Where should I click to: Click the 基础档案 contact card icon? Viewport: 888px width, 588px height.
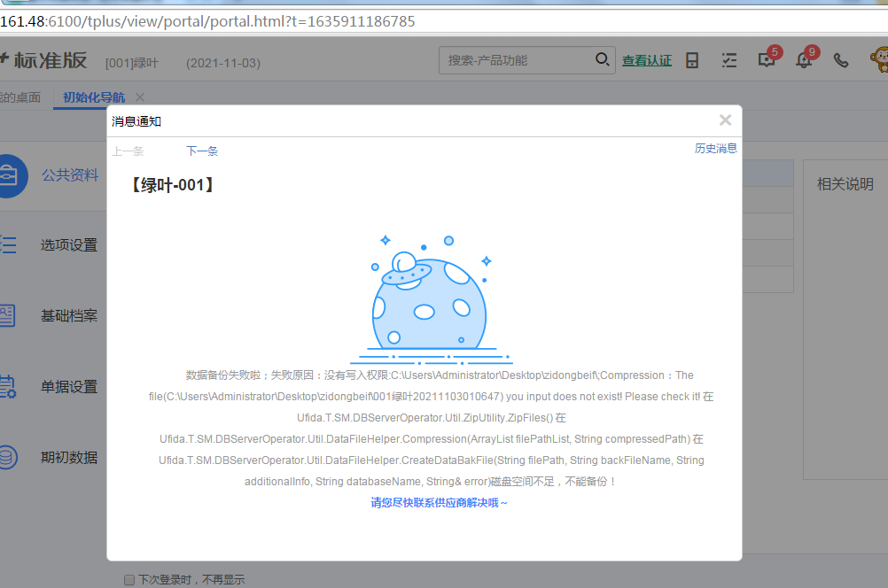(7, 315)
